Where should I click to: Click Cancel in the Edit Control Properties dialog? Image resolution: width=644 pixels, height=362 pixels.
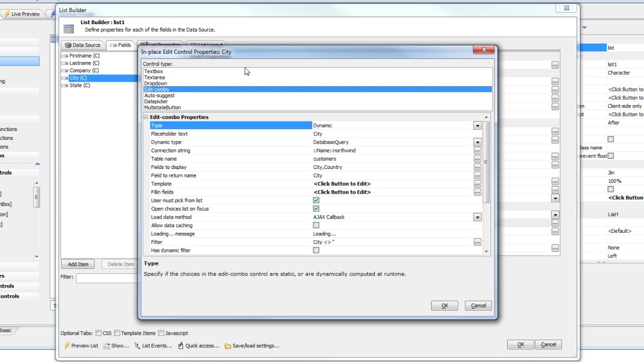click(478, 306)
